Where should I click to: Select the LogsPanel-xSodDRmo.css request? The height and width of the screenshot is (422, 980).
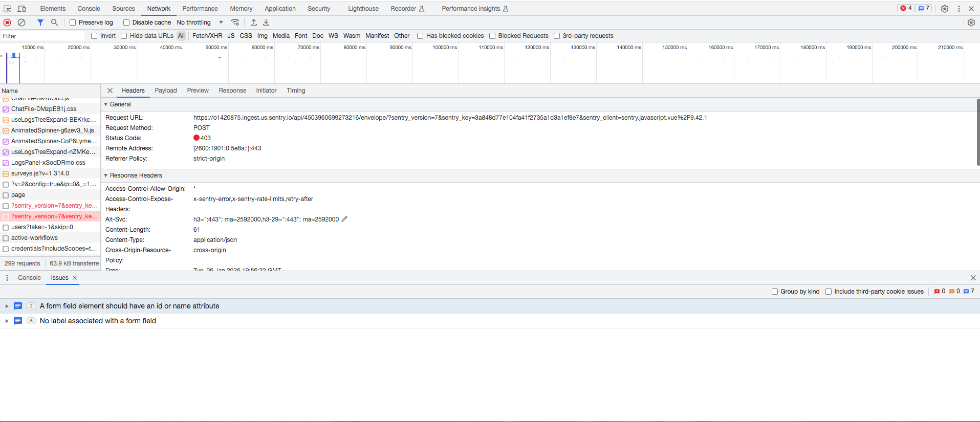(x=50, y=163)
